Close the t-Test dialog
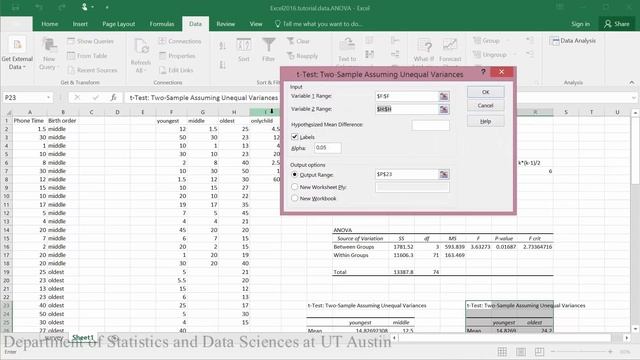 click(x=502, y=72)
